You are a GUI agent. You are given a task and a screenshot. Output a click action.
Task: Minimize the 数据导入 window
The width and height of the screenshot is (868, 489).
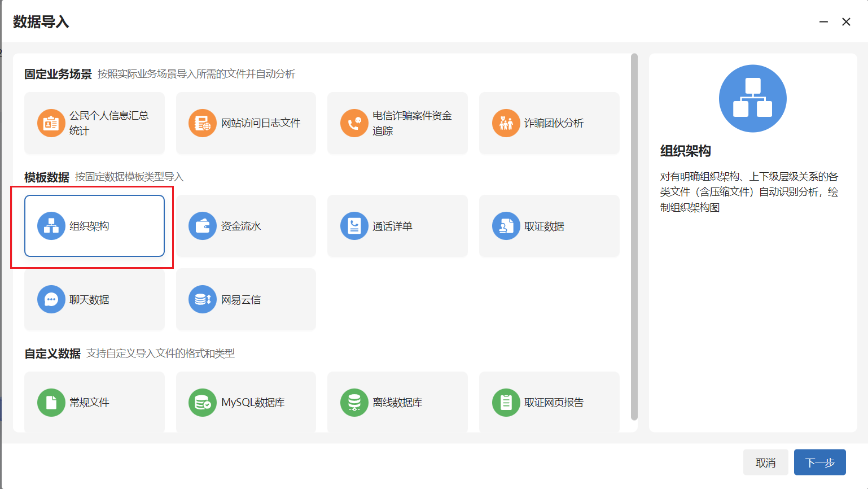[x=823, y=22]
